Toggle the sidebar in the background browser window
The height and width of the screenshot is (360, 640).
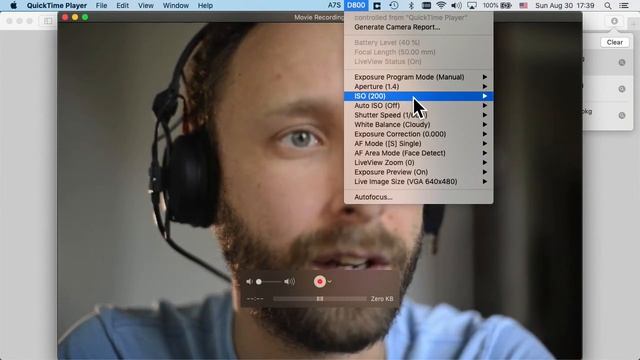point(48,21)
